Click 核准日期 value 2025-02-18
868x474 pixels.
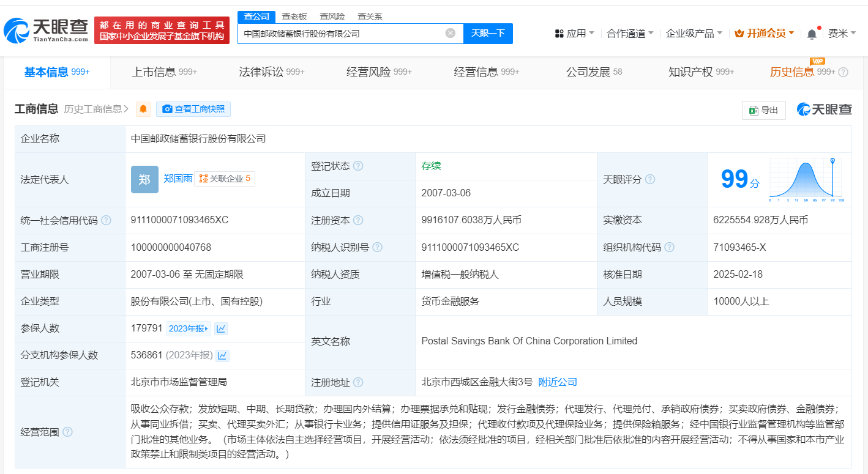738,275
